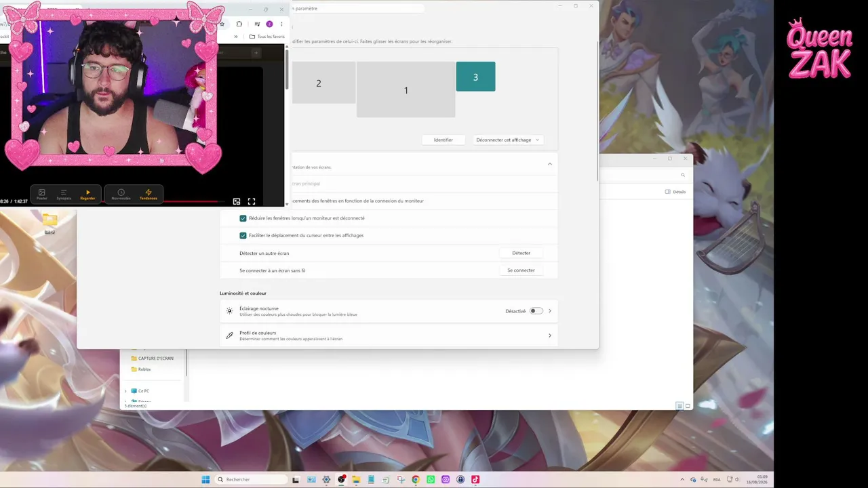Open the Tendances tab
The height and width of the screenshot is (488, 868).
149,195
